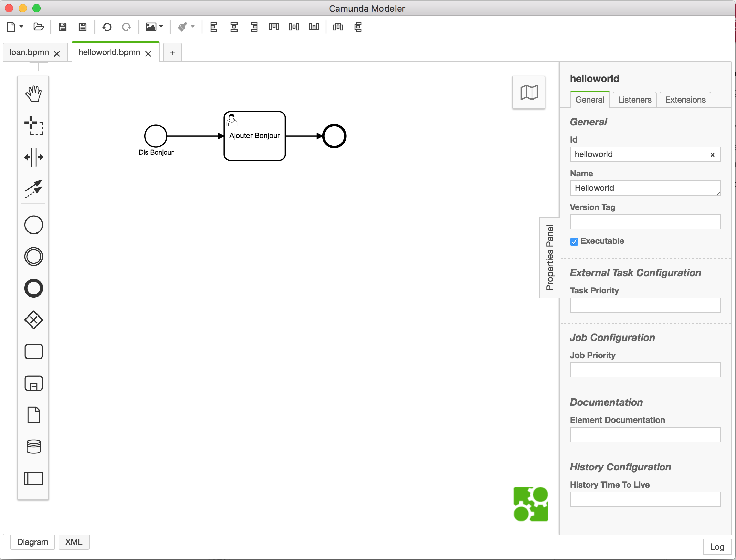Click the set color paintbrush icon
Viewport: 736px width, 560px height.
[182, 27]
